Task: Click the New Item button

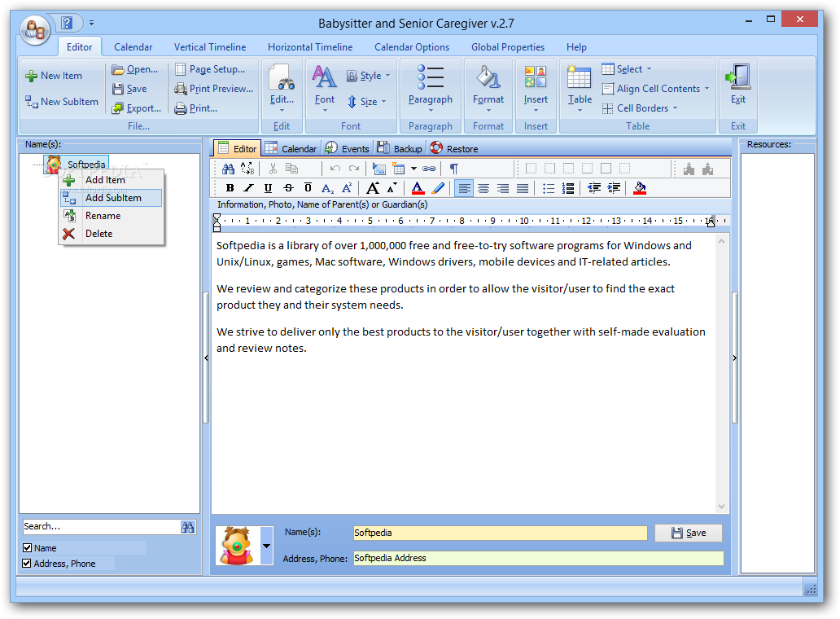Action: pos(54,76)
